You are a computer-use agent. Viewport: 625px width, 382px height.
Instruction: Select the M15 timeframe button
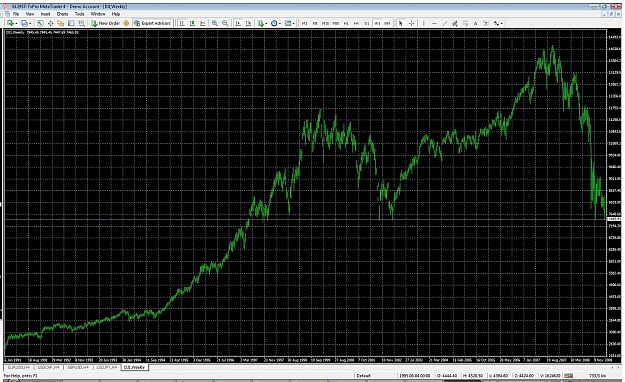(x=325, y=23)
